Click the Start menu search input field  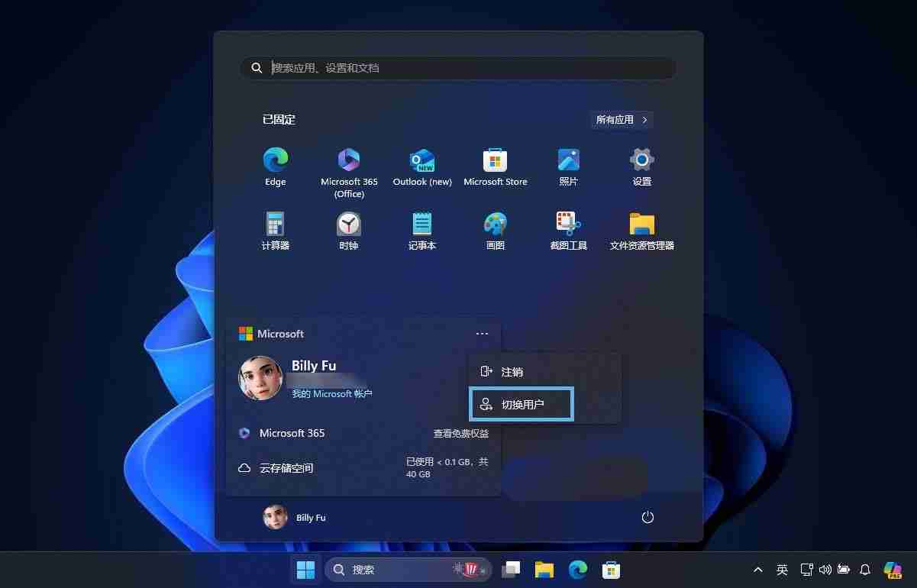[x=458, y=67]
